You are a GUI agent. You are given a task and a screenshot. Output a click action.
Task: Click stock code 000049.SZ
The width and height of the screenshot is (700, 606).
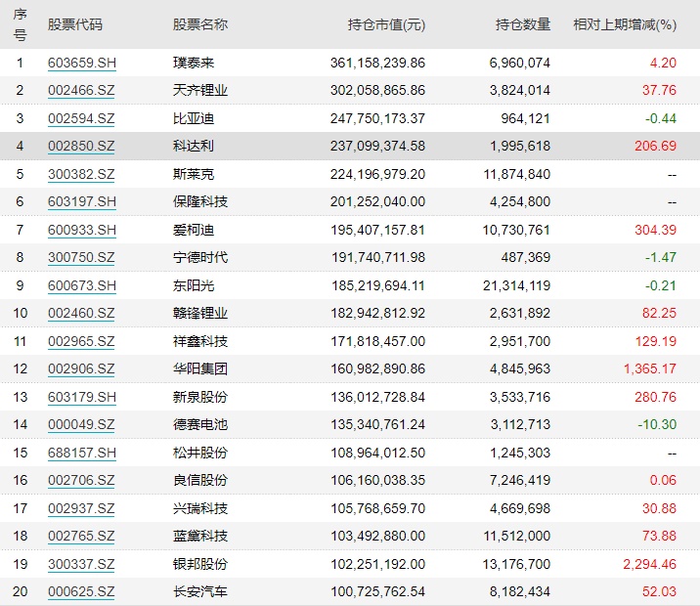pos(81,424)
